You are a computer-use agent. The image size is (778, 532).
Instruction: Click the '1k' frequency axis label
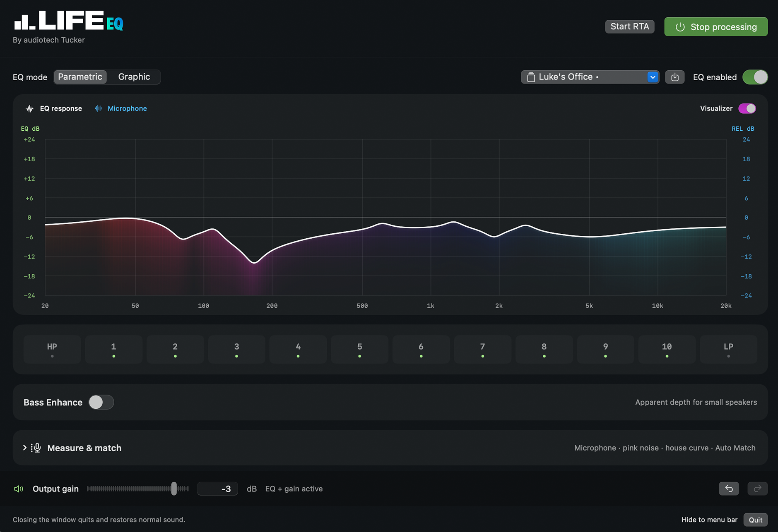pyautogui.click(x=431, y=306)
